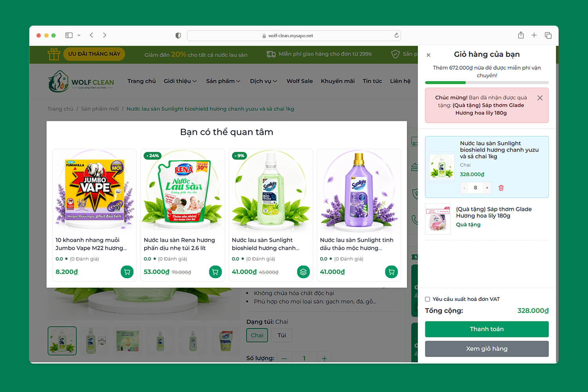This screenshot has height=392, width=588.
Task: Select the Túi packaging option
Action: [x=282, y=335]
